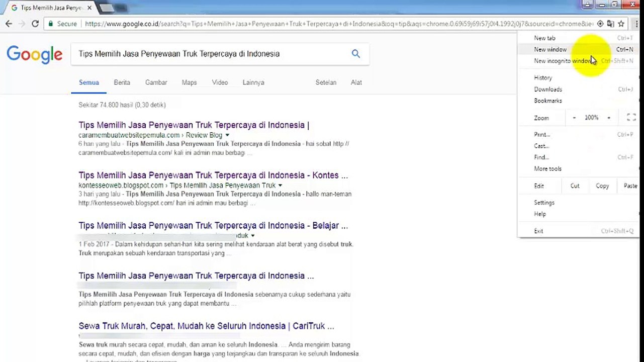This screenshot has height=362, width=644.
Task: Open Sewa Truk Murah CariTruk result
Action: [206, 326]
